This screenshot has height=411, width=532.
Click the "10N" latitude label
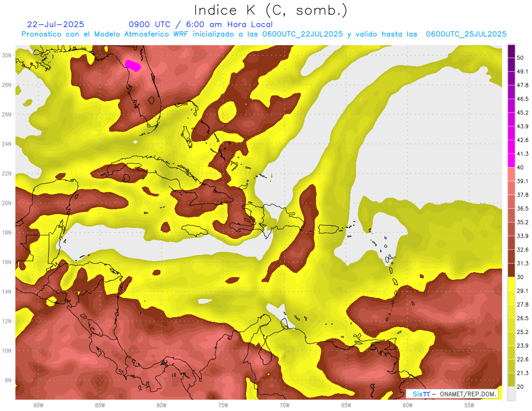pyautogui.click(x=7, y=351)
